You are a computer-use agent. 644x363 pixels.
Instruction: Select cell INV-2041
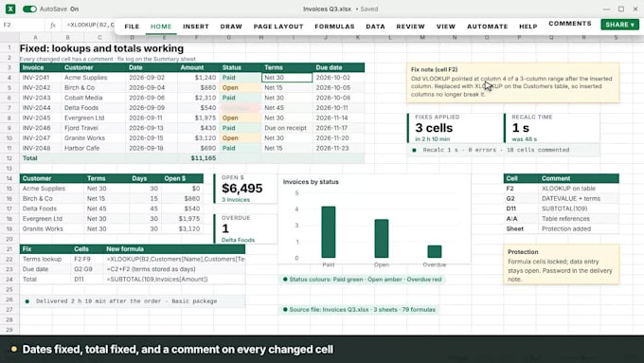point(41,78)
